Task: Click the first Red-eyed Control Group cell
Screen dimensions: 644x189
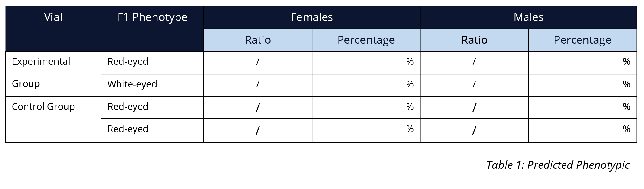Action: (152, 107)
